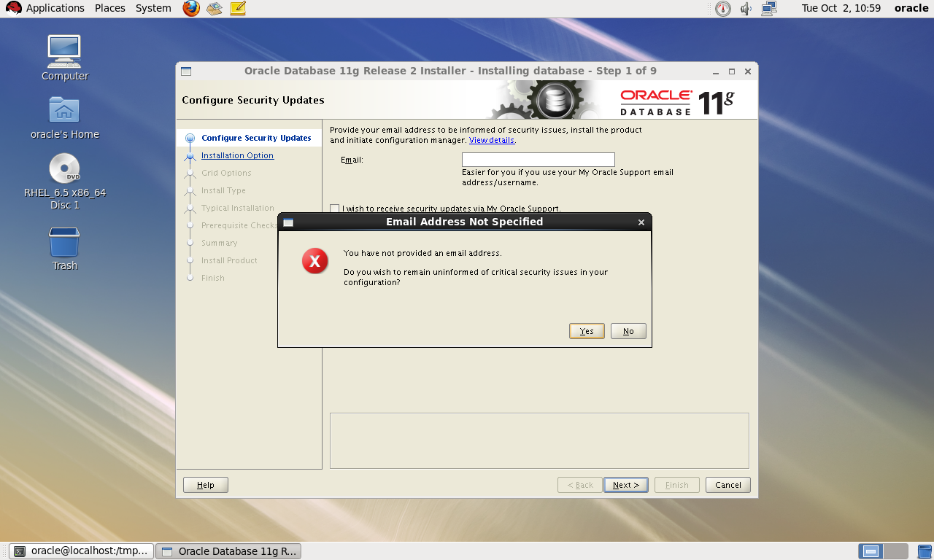Image resolution: width=934 pixels, height=560 pixels.
Task: Click the volume icon in the system tray
Action: tap(746, 9)
